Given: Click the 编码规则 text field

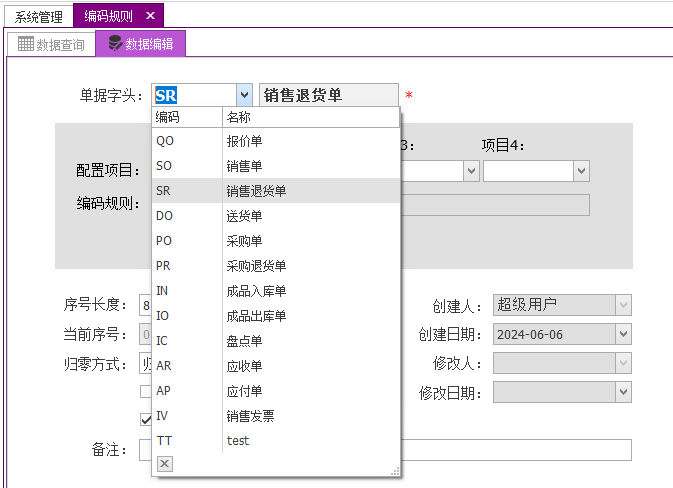Looking at the screenshot, I should (x=495, y=205).
